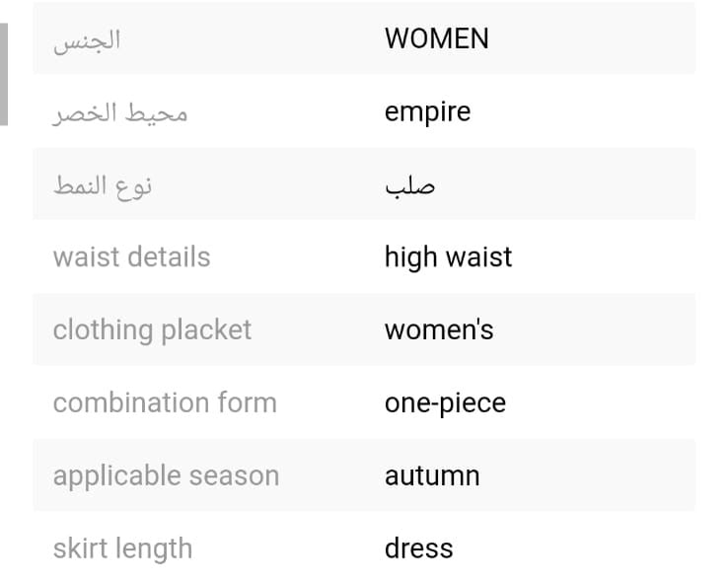
Task: Click the gray scrollbar on left edge
Action: [3, 74]
